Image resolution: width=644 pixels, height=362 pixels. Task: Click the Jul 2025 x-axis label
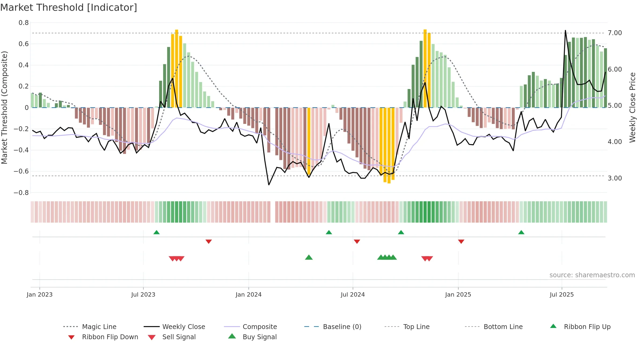pos(562,294)
